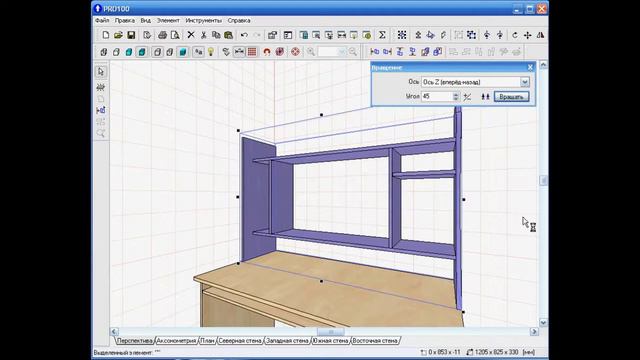Choose the arrow selection tool in the left toolbar
Screen dimensions: 640x360
tap(101, 72)
